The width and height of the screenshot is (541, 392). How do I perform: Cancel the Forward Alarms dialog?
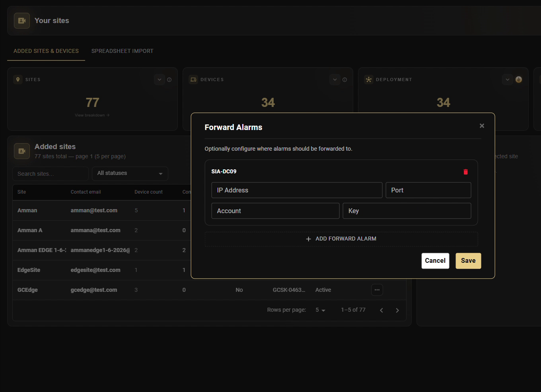[x=435, y=261]
